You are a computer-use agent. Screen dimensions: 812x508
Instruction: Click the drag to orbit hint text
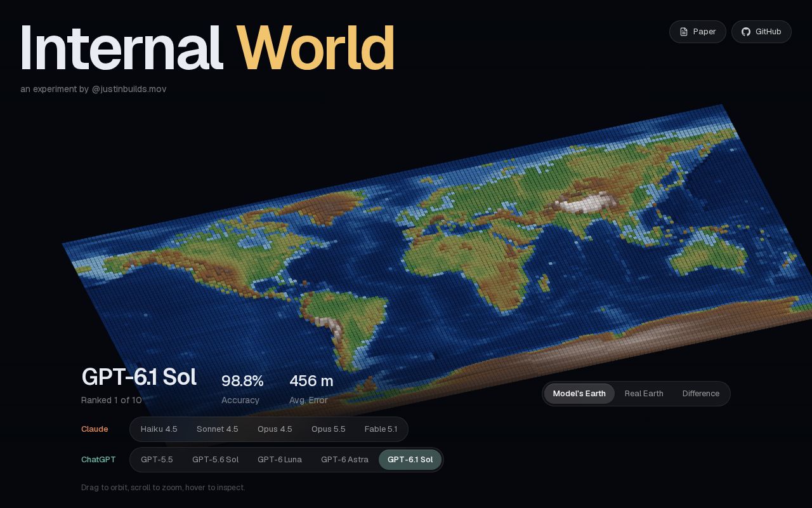pos(163,488)
